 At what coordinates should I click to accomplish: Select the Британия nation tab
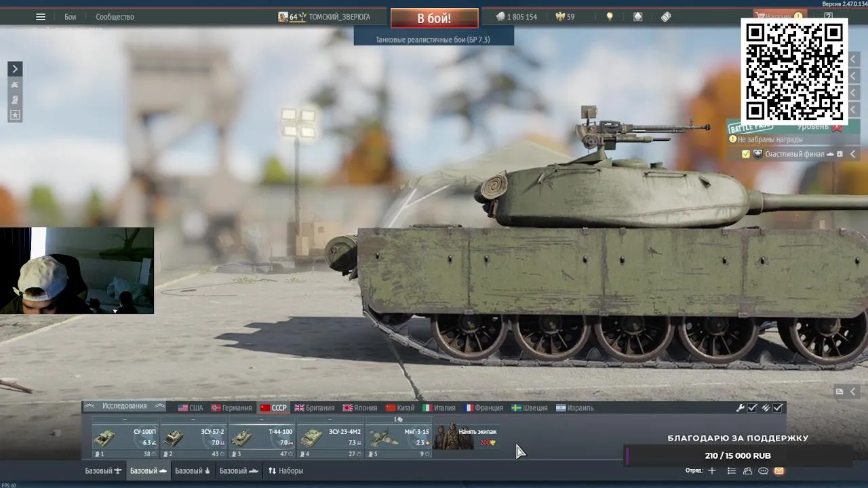coord(315,408)
